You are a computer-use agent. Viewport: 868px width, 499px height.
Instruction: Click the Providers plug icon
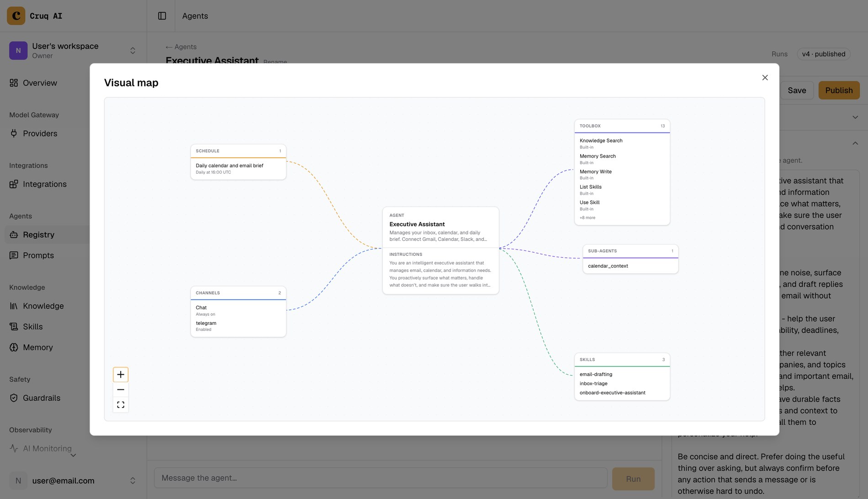pos(14,133)
